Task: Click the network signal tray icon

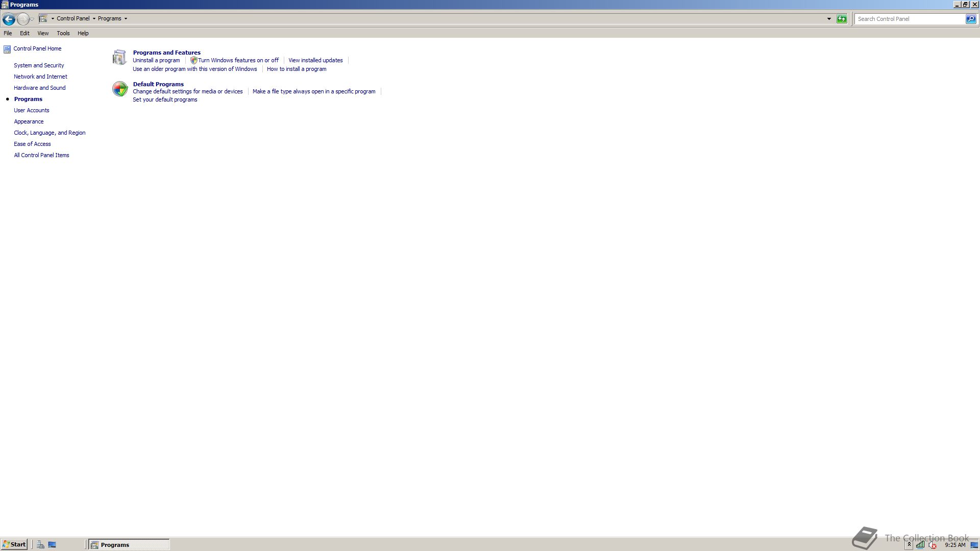Action: click(920, 545)
